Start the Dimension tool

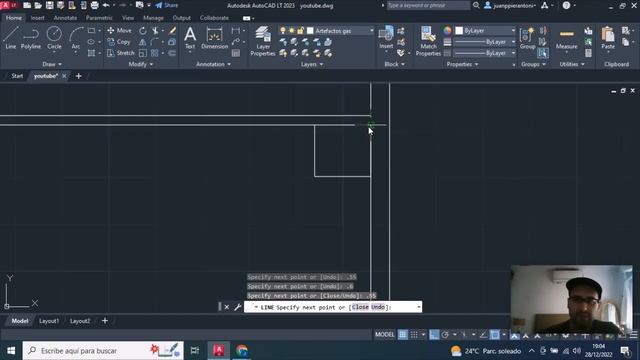tap(215, 38)
